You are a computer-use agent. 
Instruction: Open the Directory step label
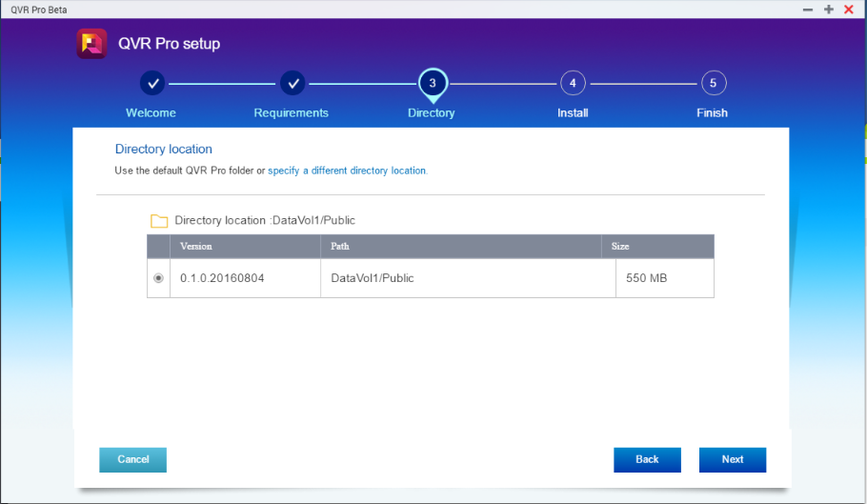tap(432, 112)
